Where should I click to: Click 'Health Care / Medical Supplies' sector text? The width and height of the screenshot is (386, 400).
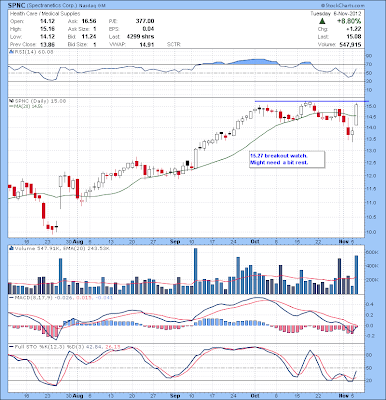coord(45,14)
